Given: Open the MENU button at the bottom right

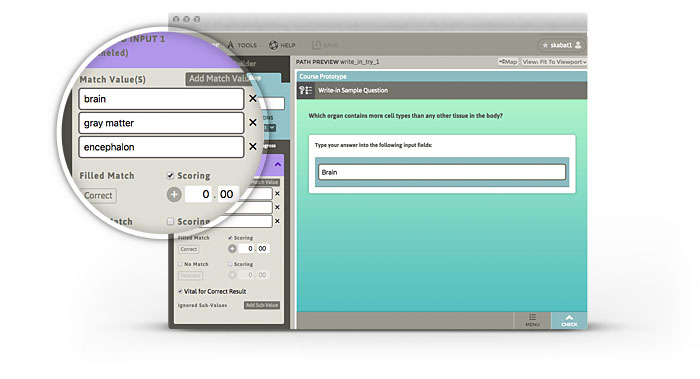Looking at the screenshot, I should point(533,320).
